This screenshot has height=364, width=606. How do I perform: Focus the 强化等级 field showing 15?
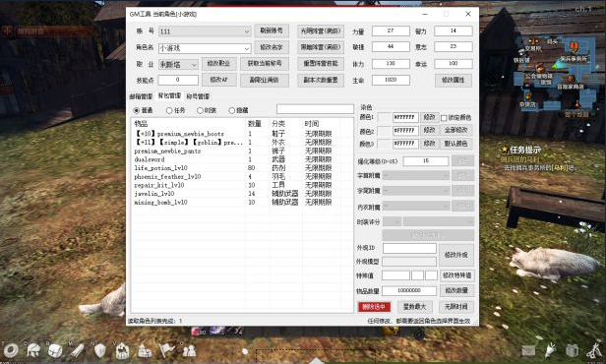point(426,160)
